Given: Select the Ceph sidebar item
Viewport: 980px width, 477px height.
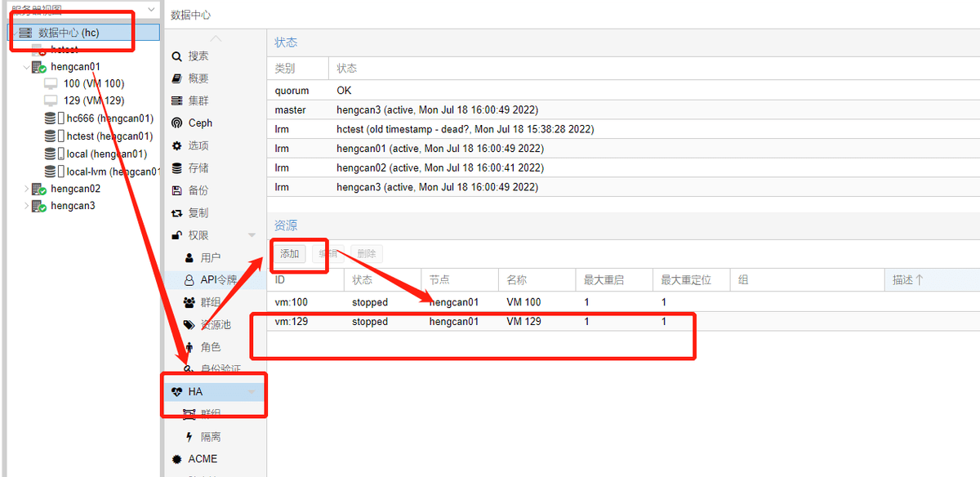Looking at the screenshot, I should (x=200, y=123).
